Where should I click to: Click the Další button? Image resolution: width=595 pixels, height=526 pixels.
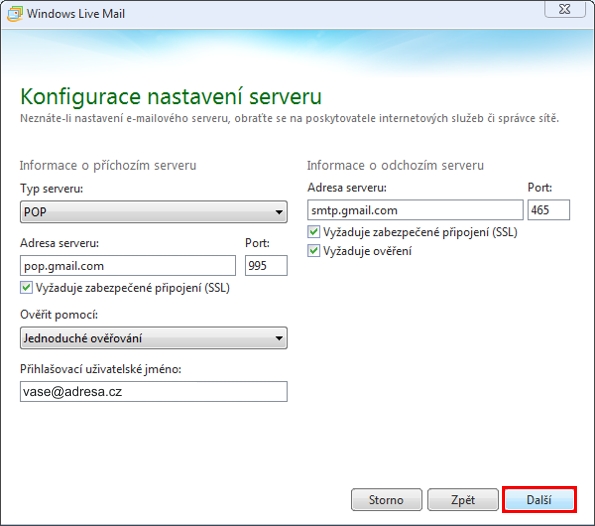point(539,499)
